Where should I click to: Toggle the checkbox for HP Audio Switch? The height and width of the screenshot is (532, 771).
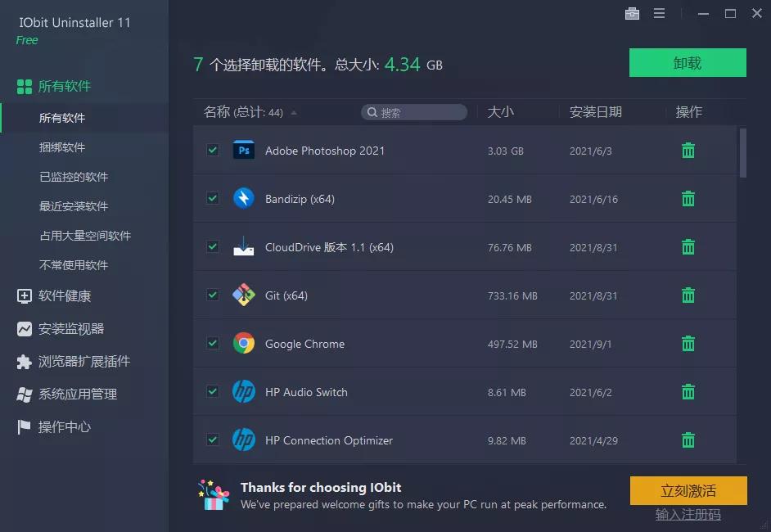213,392
